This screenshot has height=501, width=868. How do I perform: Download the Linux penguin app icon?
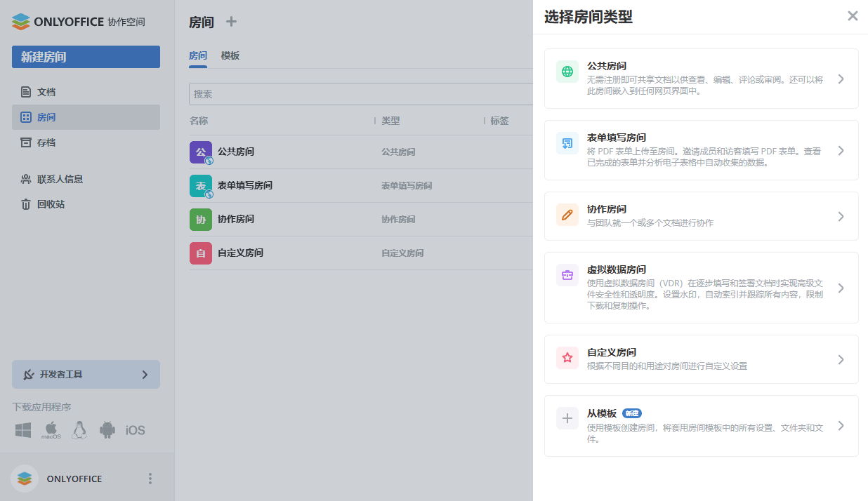coord(79,430)
